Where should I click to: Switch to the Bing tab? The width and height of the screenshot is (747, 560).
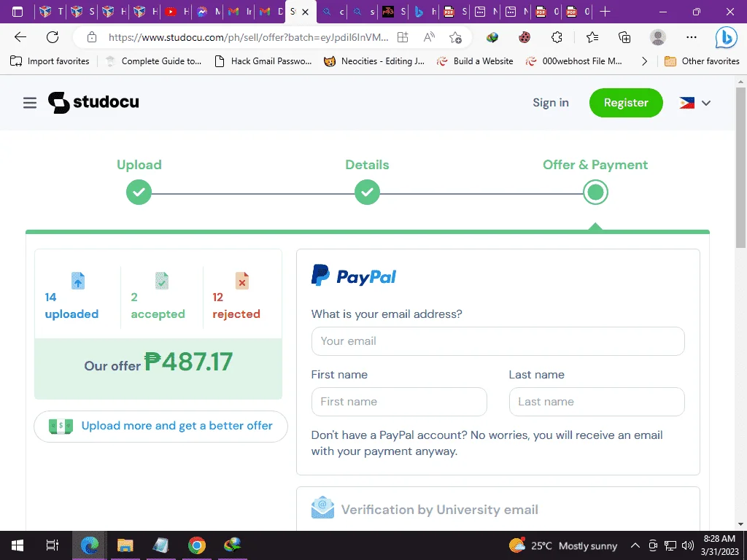[x=425, y=12]
